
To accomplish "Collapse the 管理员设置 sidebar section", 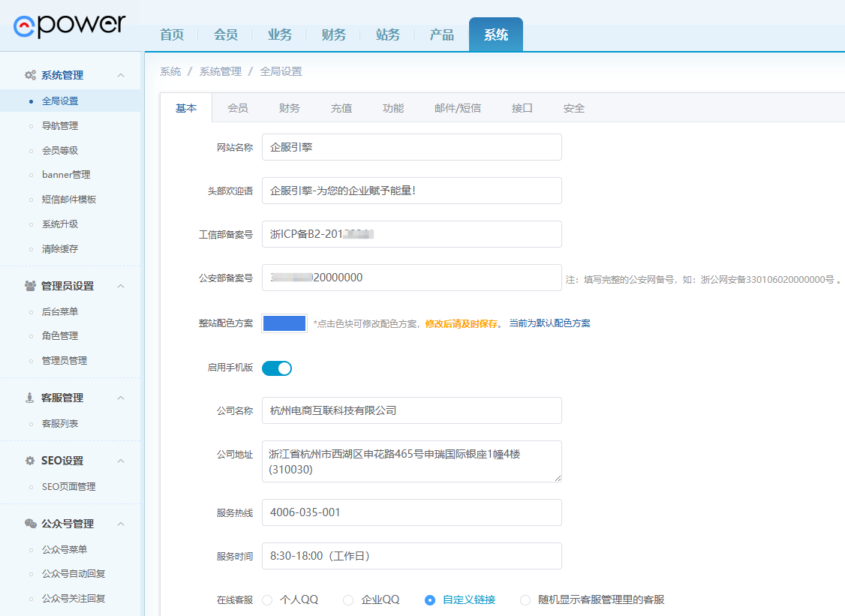I will 121,286.
